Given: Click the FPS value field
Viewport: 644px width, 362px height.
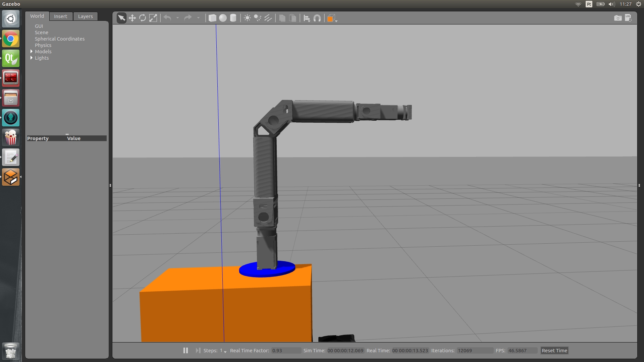Looking at the screenshot, I should [522, 351].
